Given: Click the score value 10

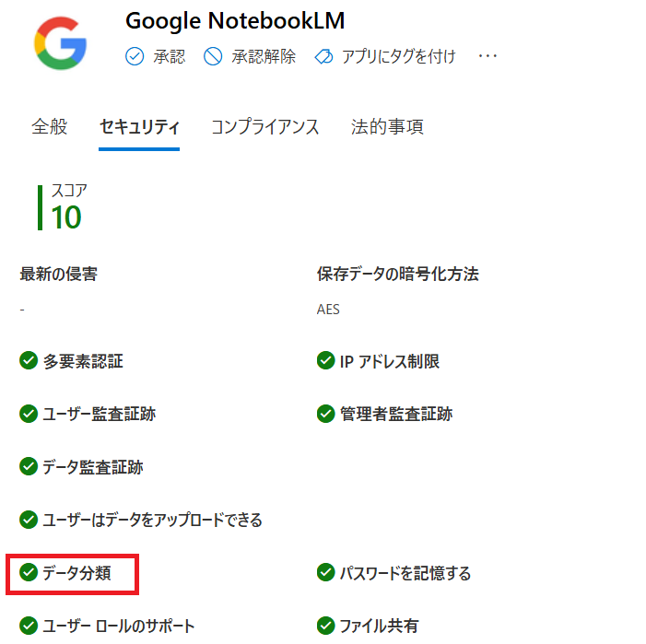Looking at the screenshot, I should [x=66, y=217].
